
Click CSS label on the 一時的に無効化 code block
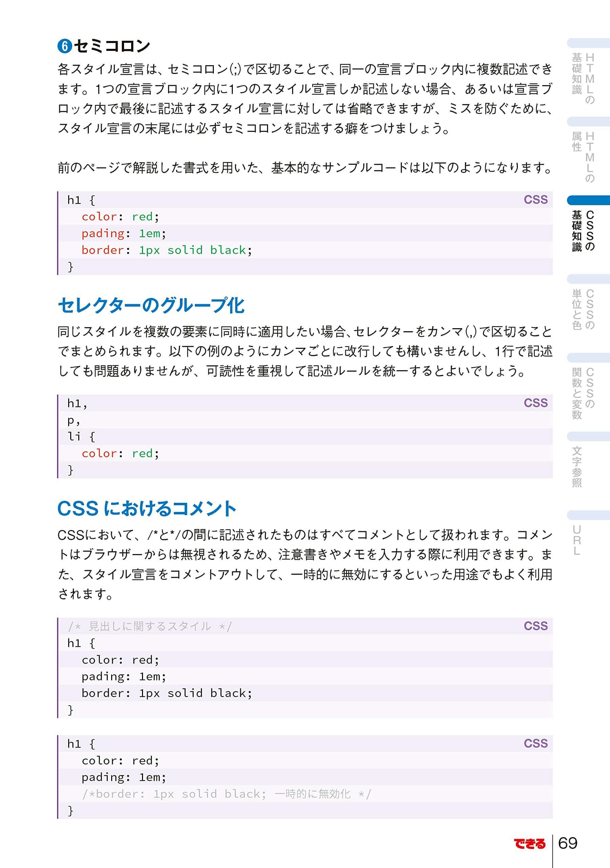(x=535, y=743)
